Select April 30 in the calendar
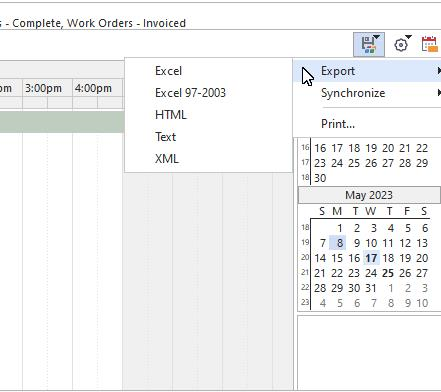 coord(320,178)
